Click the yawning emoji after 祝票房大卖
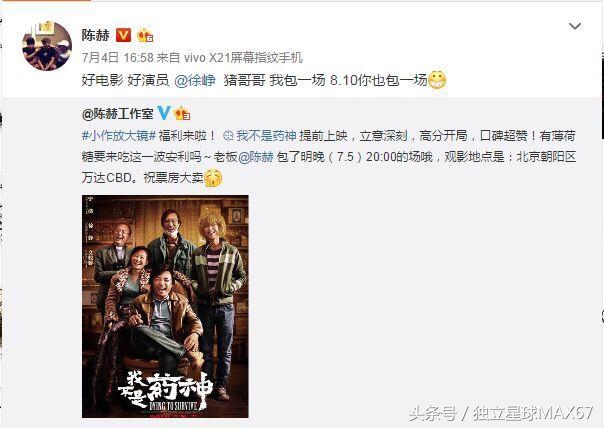 coord(213,178)
